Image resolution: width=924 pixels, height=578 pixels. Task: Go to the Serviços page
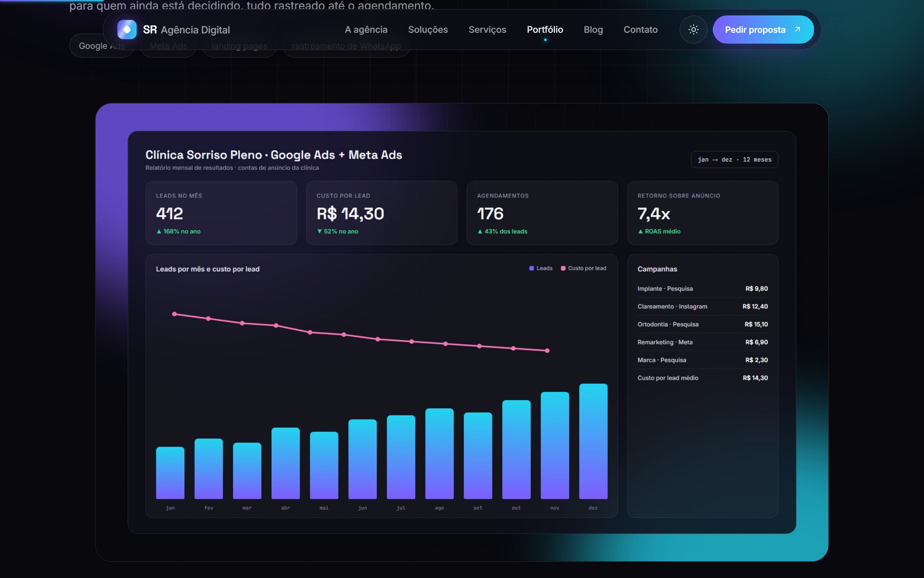487,30
